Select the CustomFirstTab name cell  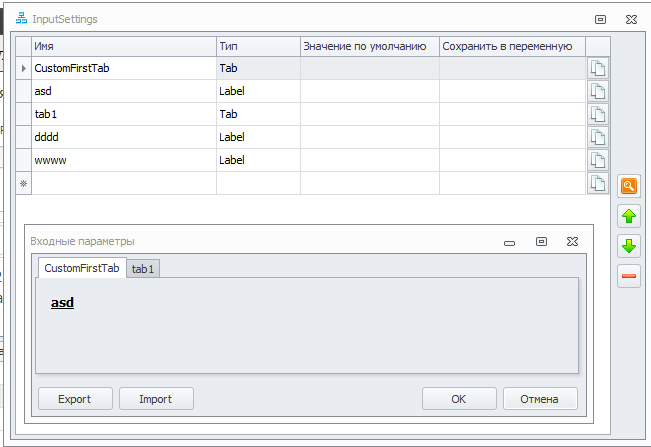124,68
